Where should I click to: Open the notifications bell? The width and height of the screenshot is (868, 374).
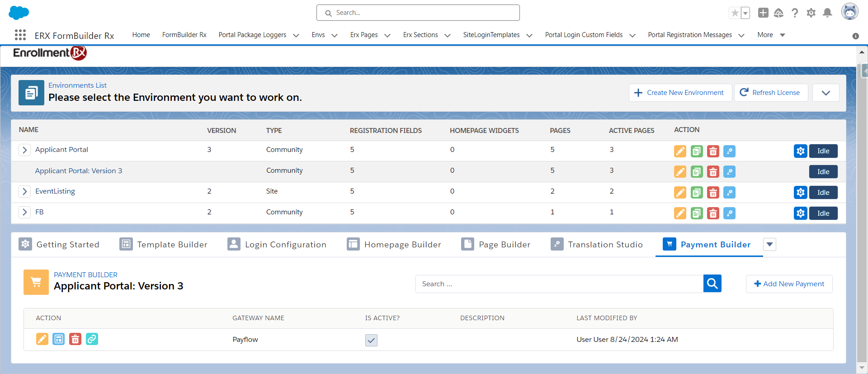click(827, 13)
